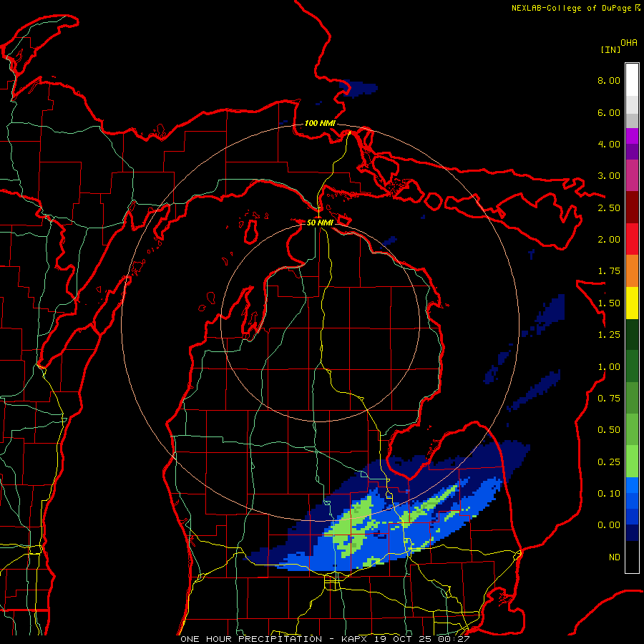Select the yellow 1.50 legend swatch
Screen dimensions: 644x644
632,303
